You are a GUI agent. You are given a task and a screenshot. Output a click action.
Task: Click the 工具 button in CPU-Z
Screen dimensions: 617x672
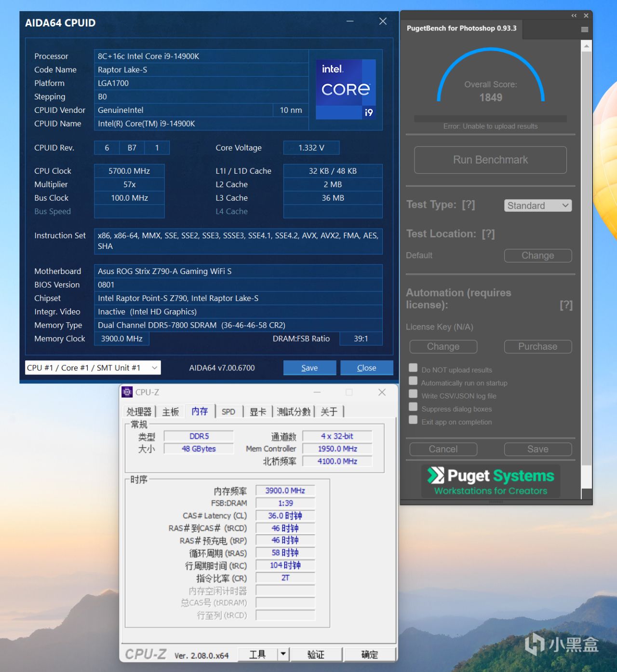(x=258, y=654)
